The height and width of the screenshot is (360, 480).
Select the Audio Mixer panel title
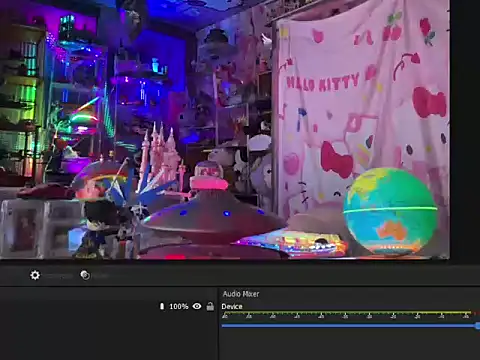click(241, 294)
